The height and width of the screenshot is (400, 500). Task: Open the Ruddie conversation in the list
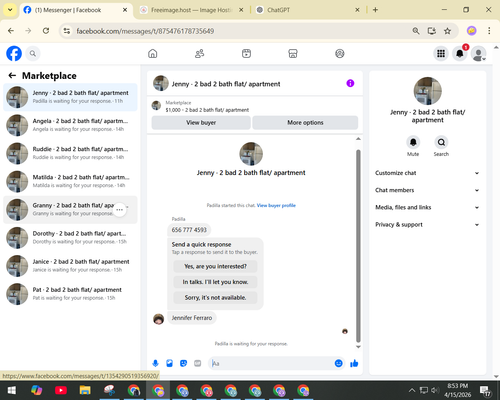(x=70, y=153)
